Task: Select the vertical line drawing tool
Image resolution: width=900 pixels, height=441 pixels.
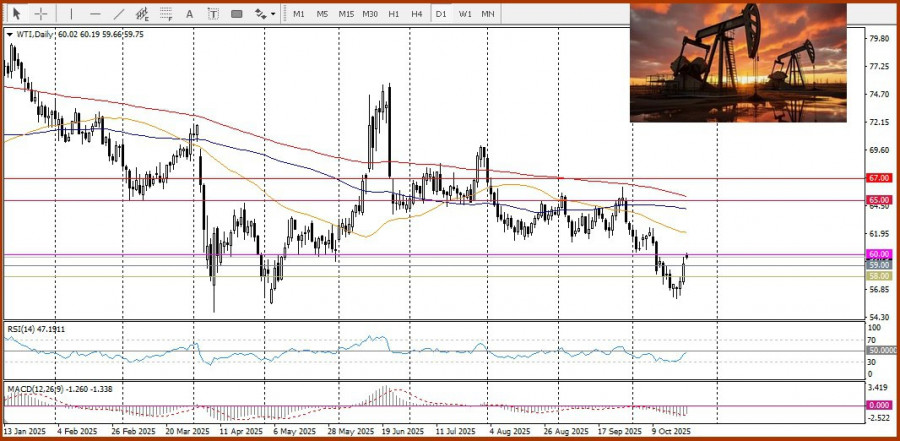Action: [x=70, y=14]
